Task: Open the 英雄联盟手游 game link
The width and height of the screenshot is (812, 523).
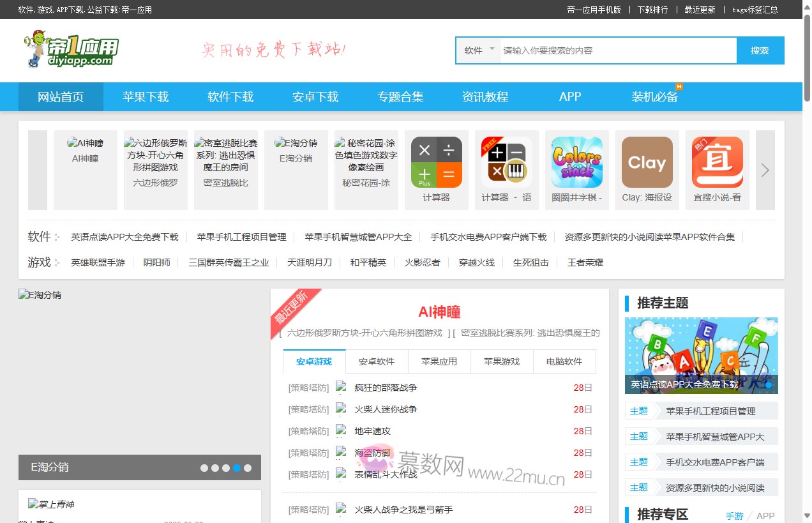Action: 98,262
